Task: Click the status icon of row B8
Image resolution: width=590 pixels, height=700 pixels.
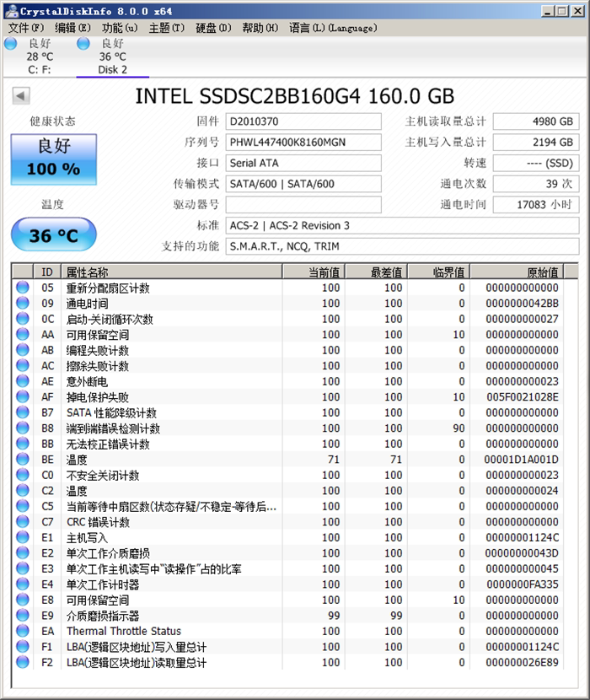Action: point(23,428)
